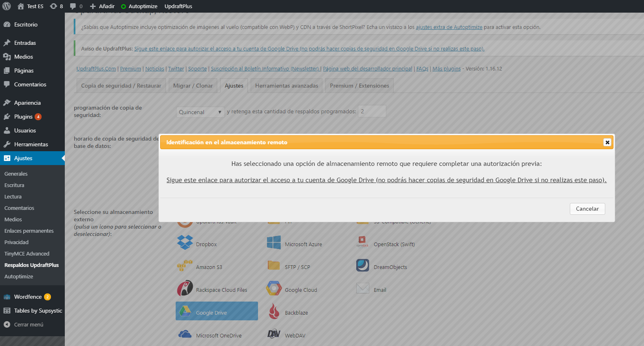The width and height of the screenshot is (644, 346).
Task: Click the WordPress logo in admin bar
Action: pos(7,6)
